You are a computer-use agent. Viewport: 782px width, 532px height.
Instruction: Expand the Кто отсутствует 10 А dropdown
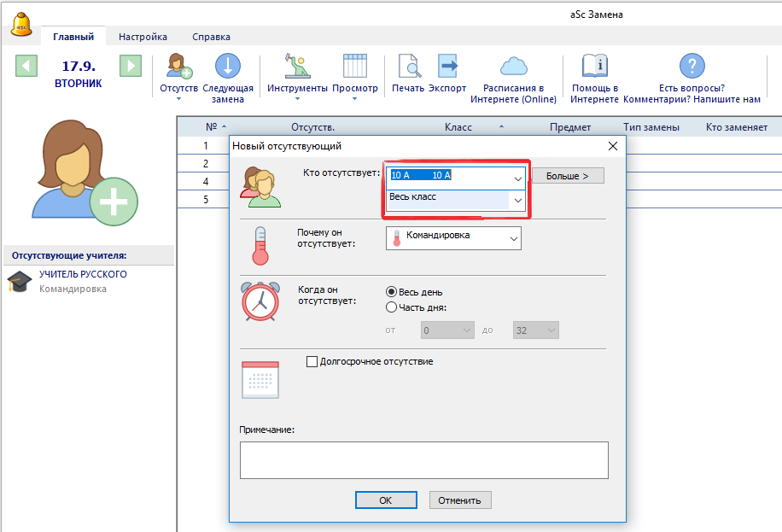pos(517,178)
